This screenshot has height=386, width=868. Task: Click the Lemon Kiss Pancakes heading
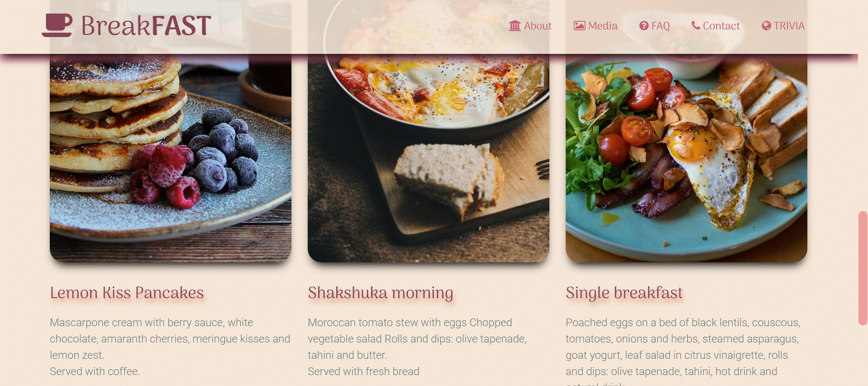127,293
